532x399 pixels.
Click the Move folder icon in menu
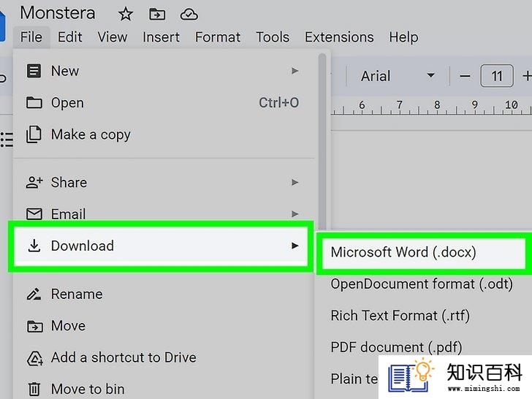click(34, 326)
